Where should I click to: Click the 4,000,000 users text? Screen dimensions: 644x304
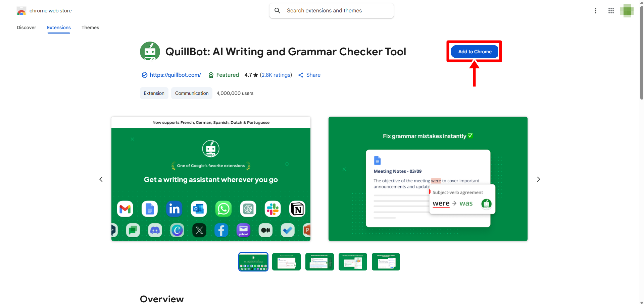click(x=235, y=93)
